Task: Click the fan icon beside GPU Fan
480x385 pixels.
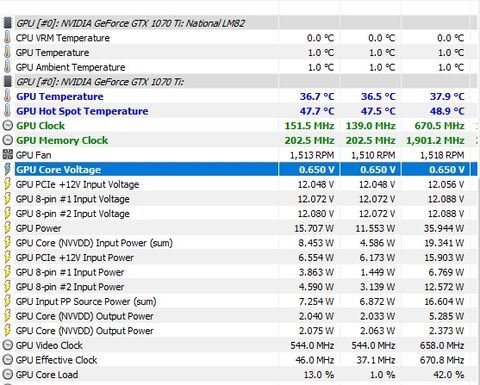Action: 7,155
